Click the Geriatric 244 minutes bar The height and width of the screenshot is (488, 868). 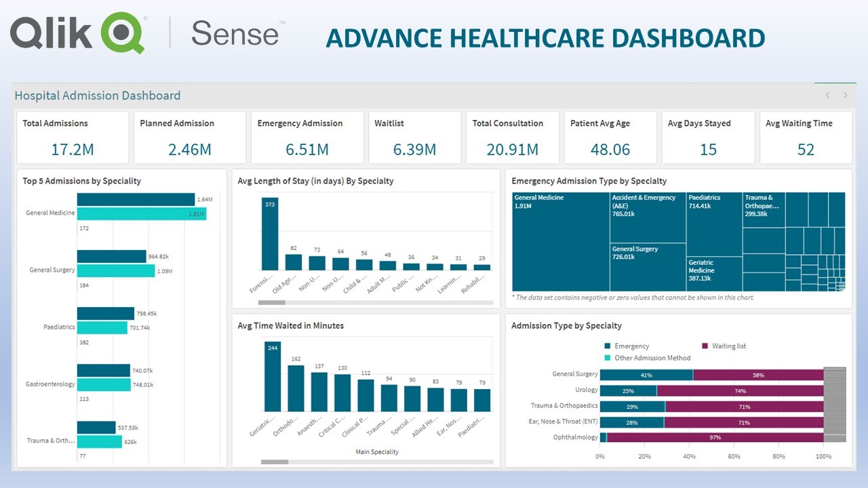click(x=273, y=377)
